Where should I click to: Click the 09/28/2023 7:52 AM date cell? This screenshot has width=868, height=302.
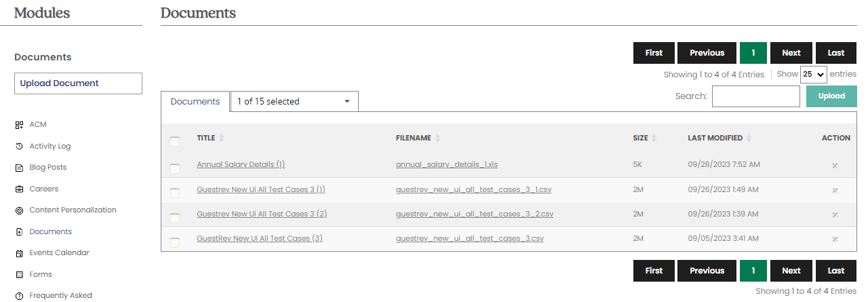point(724,165)
